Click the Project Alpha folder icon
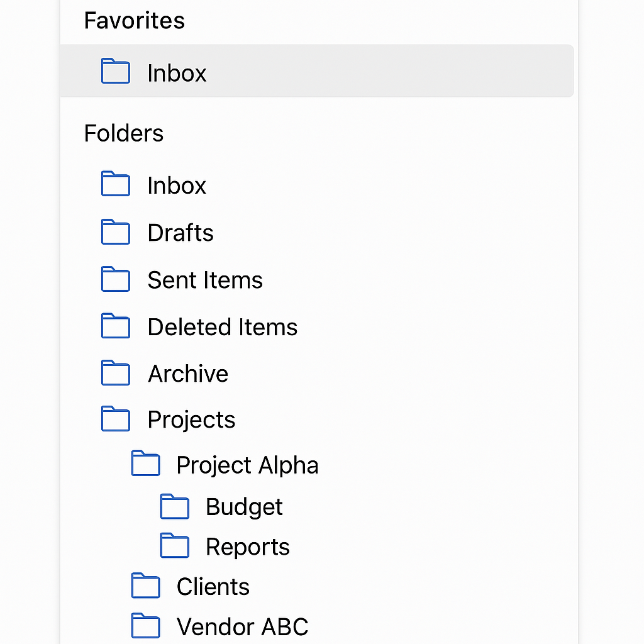This screenshot has height=644, width=644. tap(145, 464)
